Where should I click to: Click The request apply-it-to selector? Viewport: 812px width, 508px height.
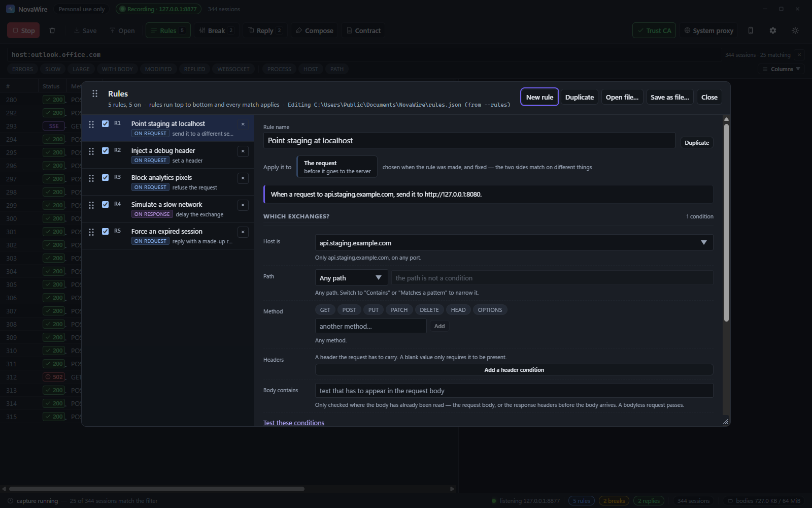[337, 167]
